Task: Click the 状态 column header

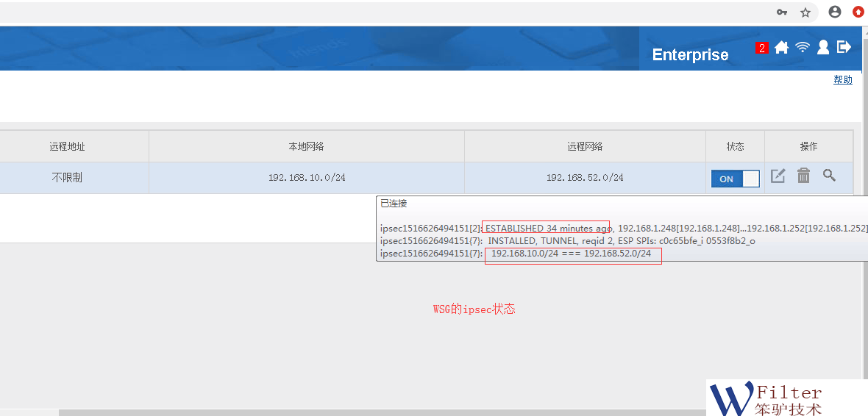Action: coord(735,146)
